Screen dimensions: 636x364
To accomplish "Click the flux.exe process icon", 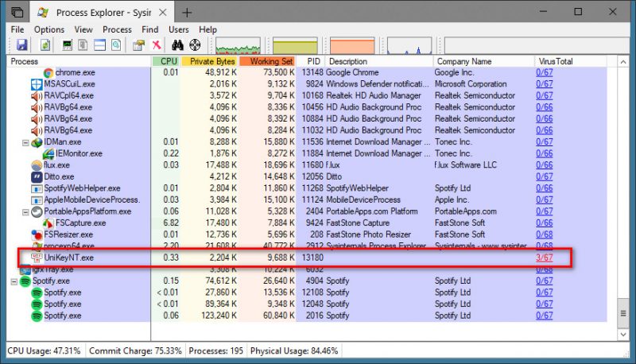I will point(37,165).
